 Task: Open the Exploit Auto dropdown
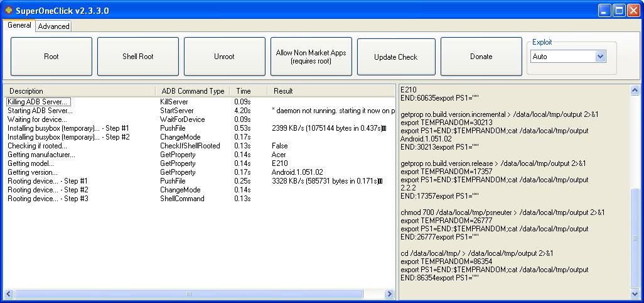click(x=601, y=57)
